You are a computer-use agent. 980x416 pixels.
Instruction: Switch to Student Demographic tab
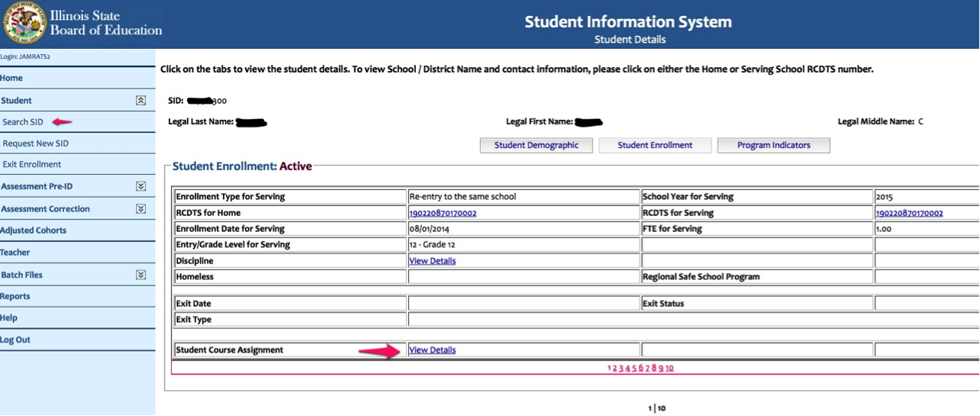(536, 145)
